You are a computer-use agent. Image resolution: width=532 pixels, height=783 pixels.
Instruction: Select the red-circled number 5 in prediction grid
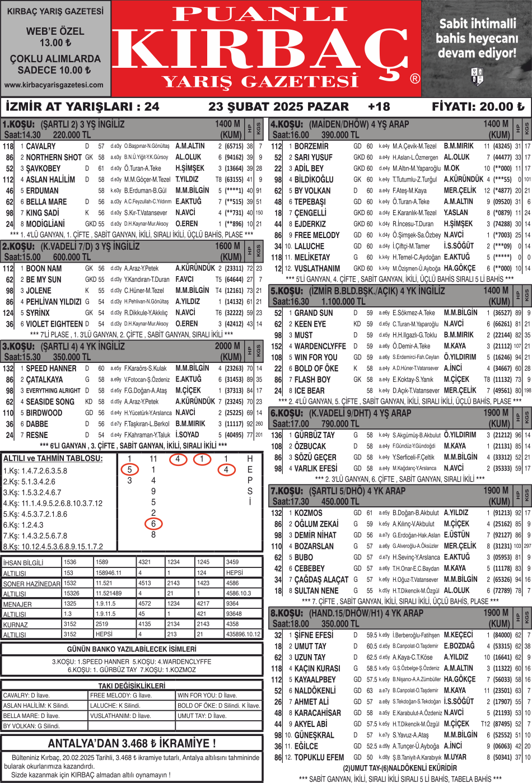point(129,469)
